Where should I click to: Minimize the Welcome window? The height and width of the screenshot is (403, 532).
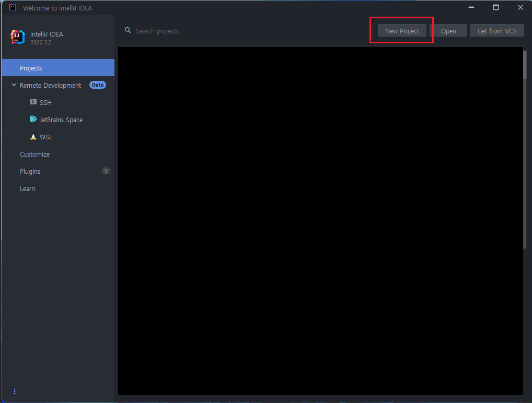(471, 7)
